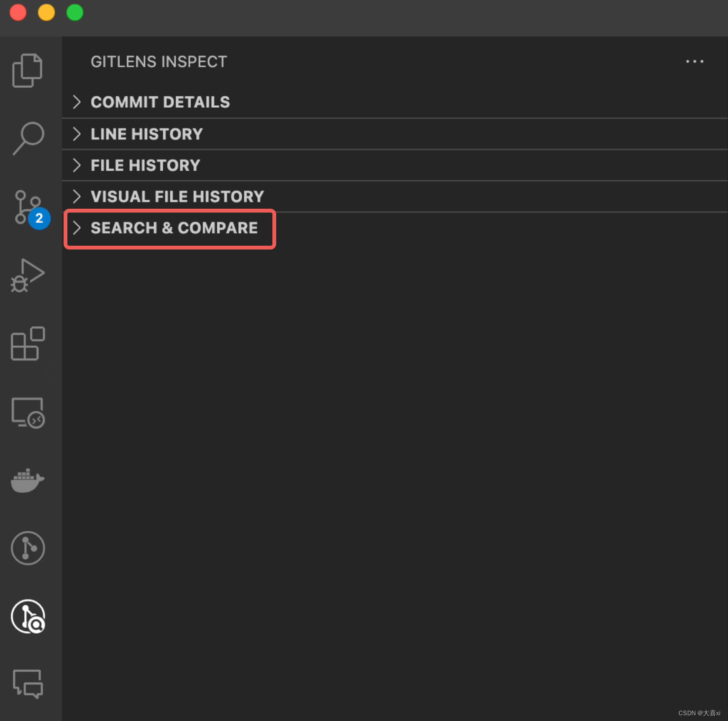Expand Commit Details chevron
This screenshot has height=721, width=728.
77,102
